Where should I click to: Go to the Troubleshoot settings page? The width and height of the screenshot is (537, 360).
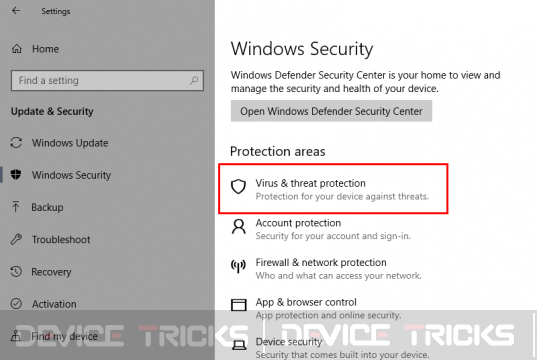pos(61,239)
